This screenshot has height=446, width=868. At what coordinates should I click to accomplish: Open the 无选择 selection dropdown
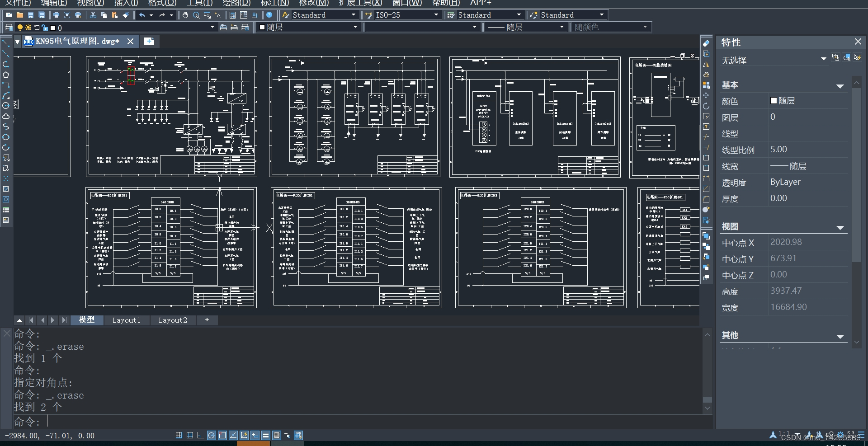click(823, 59)
